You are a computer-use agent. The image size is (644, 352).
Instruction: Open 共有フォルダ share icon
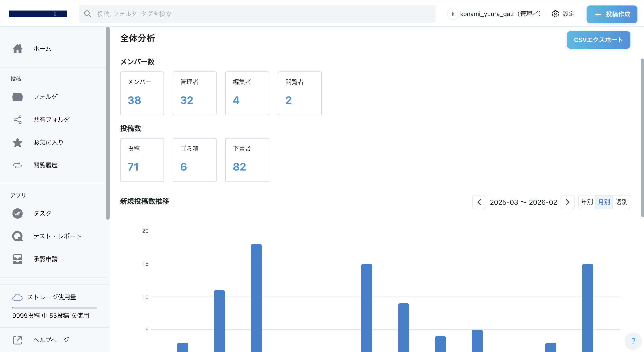(18, 119)
